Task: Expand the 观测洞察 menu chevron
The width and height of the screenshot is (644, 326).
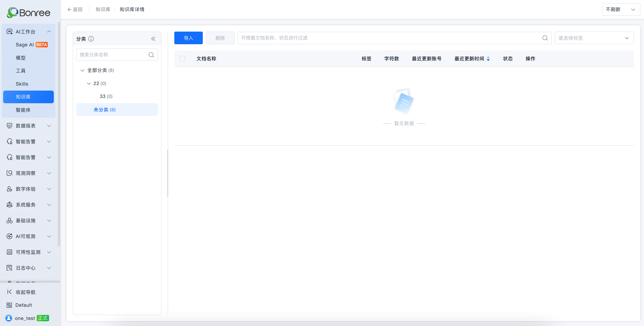Action: (x=49, y=173)
